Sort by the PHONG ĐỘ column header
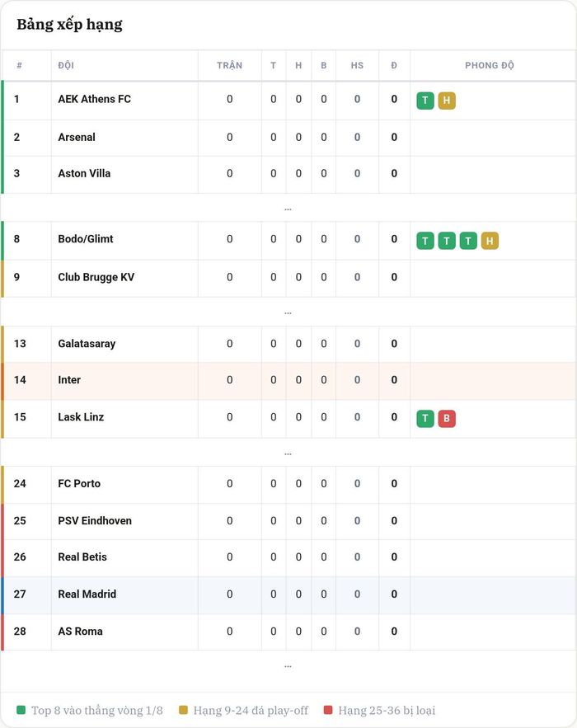The height and width of the screenshot is (728, 577). point(490,65)
